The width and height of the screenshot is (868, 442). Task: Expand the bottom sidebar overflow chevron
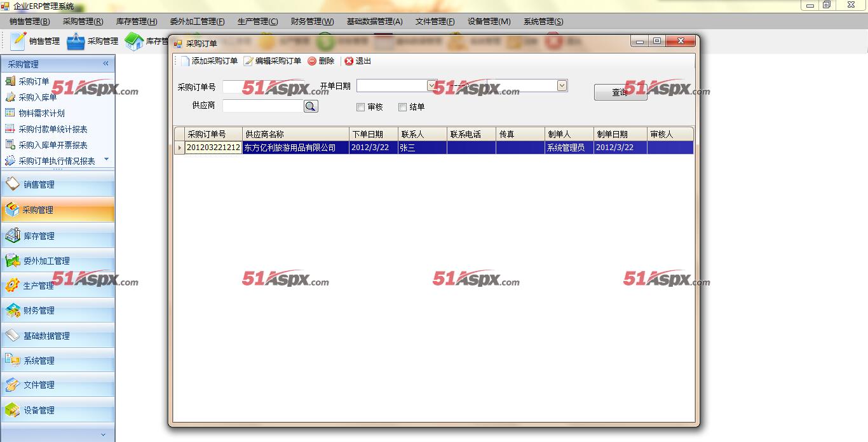coord(104,434)
